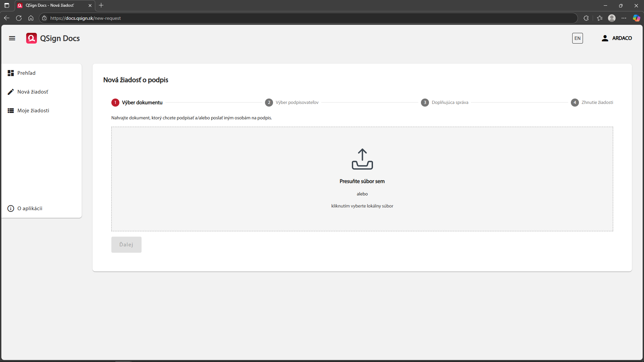644x362 pixels.
Task: Refresh the browser page
Action: (19, 18)
